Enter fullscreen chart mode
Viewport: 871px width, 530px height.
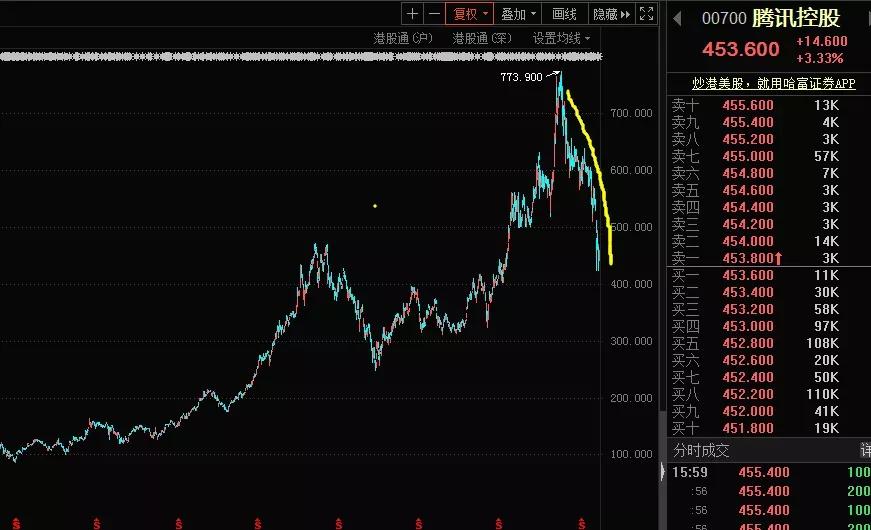click(x=646, y=14)
